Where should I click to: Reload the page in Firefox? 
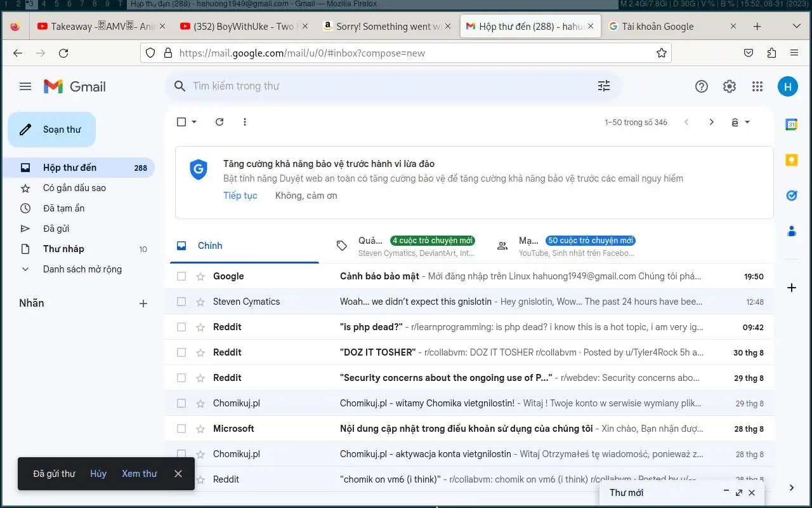pos(63,53)
